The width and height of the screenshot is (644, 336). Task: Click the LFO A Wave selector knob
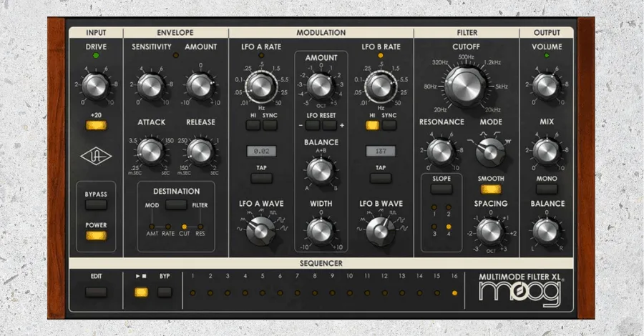(x=260, y=232)
